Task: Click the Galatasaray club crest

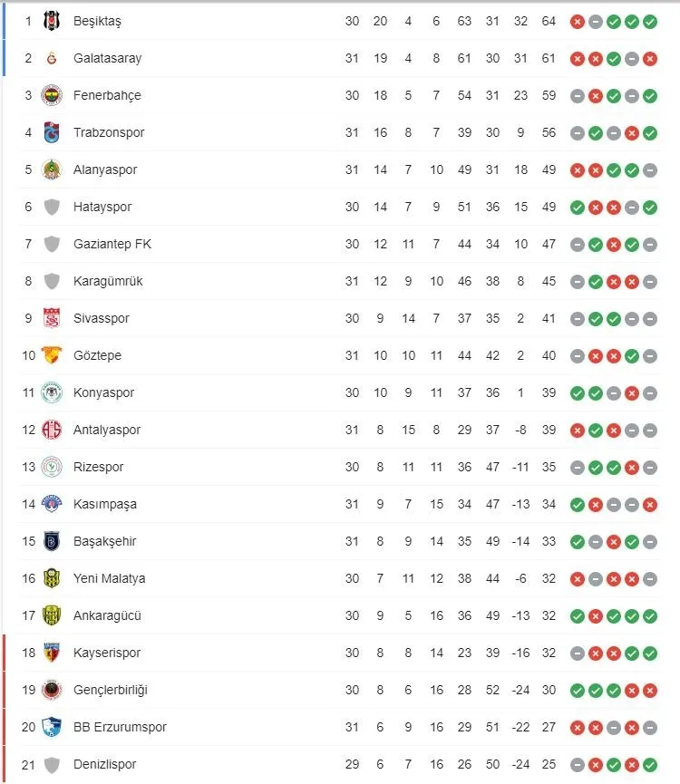Action: (52, 58)
